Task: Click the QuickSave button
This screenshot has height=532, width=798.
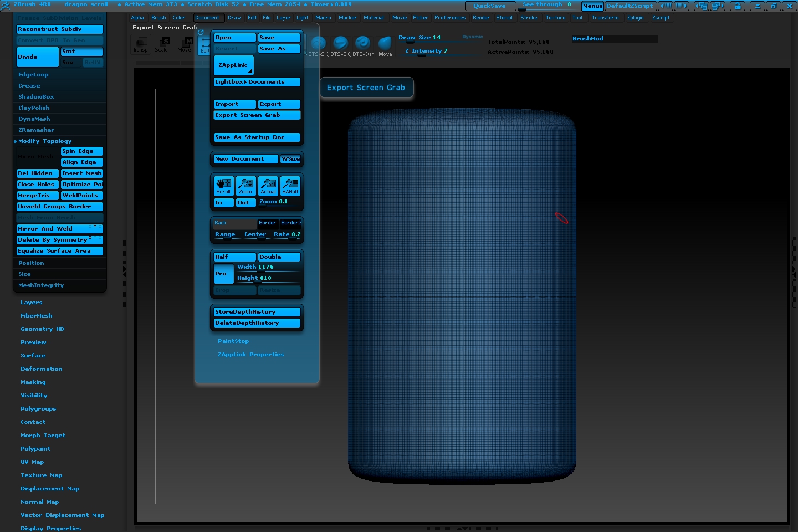Action: 489,6
